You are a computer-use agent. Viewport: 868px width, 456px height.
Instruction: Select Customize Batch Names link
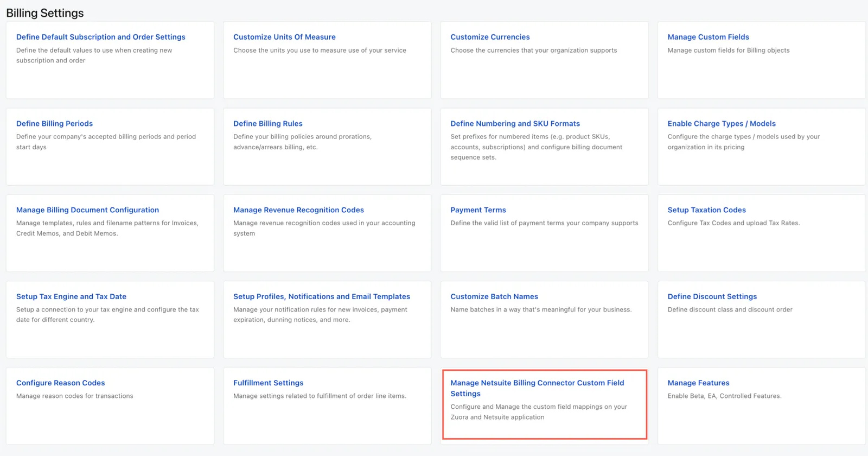(x=494, y=296)
